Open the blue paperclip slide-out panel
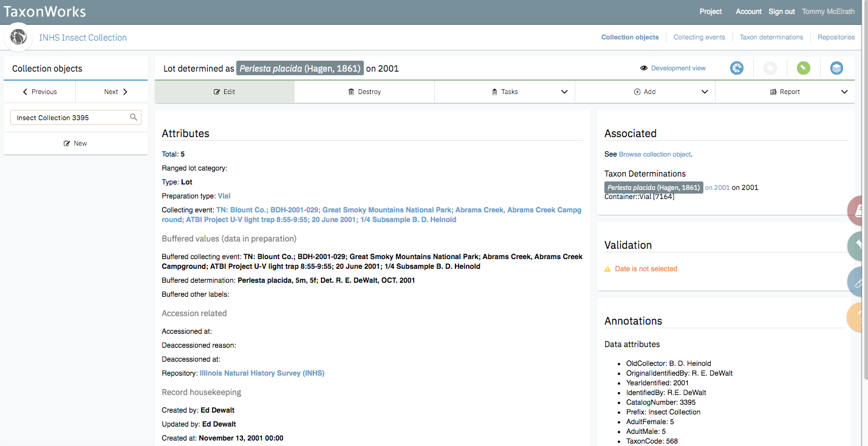Viewport: 868px width, 446px height. [858, 282]
